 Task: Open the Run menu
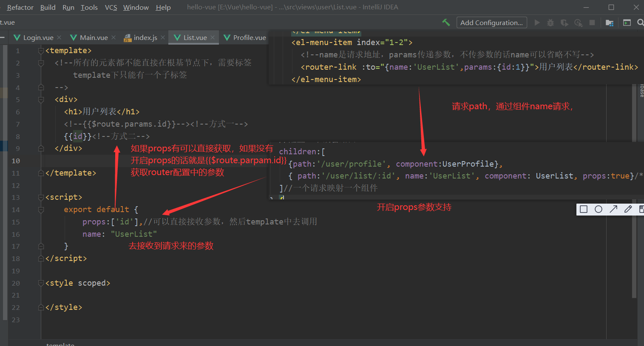coord(68,7)
